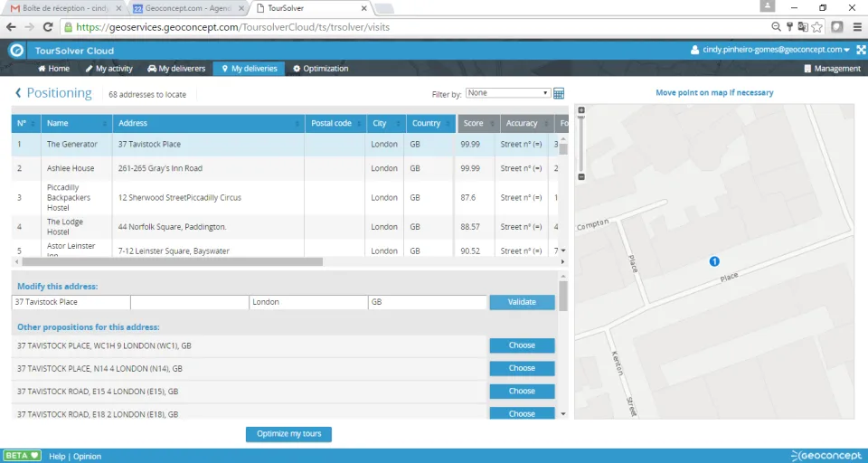
Task: Toggle fullscreen with the expand icon
Action: tap(861, 50)
